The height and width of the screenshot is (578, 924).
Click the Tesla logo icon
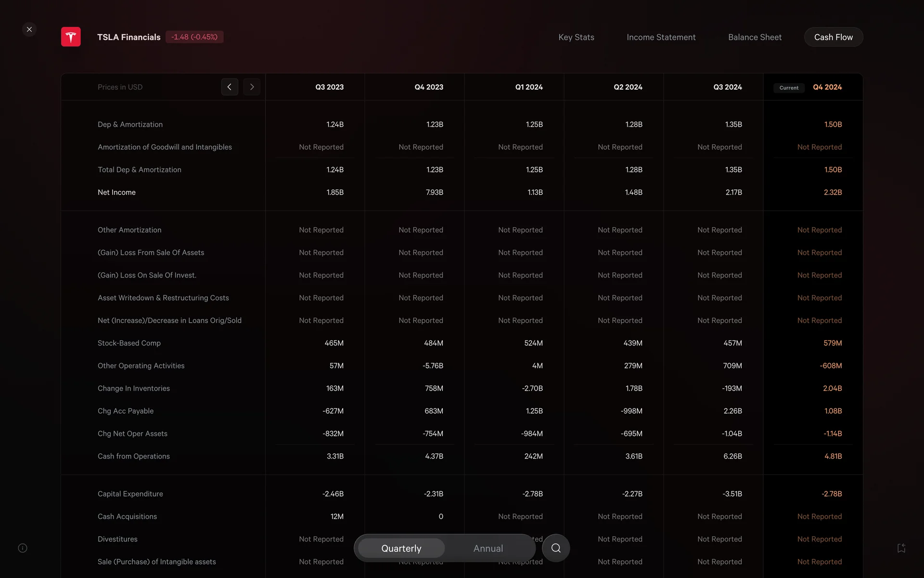pyautogui.click(x=71, y=37)
